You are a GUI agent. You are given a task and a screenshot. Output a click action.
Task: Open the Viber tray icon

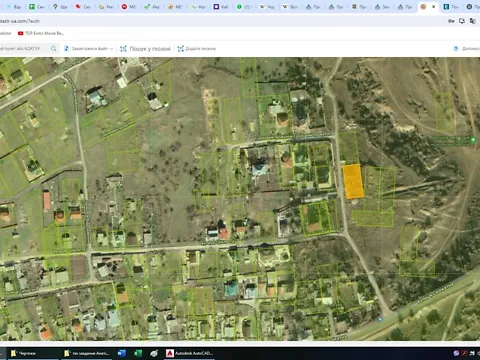456,353
